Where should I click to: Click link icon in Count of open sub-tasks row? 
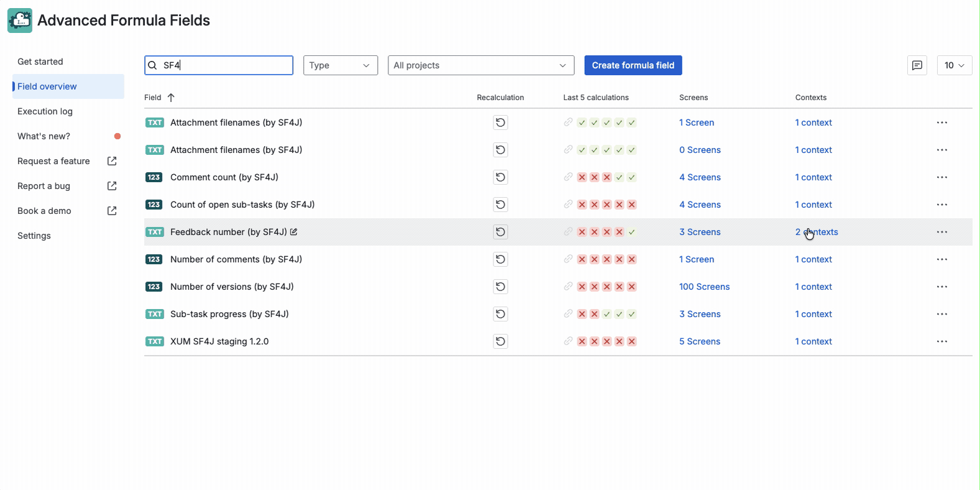point(568,205)
